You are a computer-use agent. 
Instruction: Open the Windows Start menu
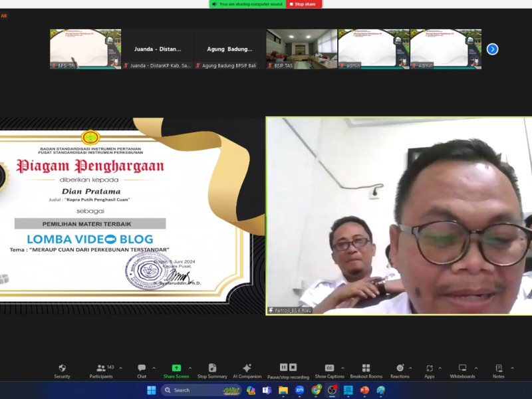click(x=151, y=390)
